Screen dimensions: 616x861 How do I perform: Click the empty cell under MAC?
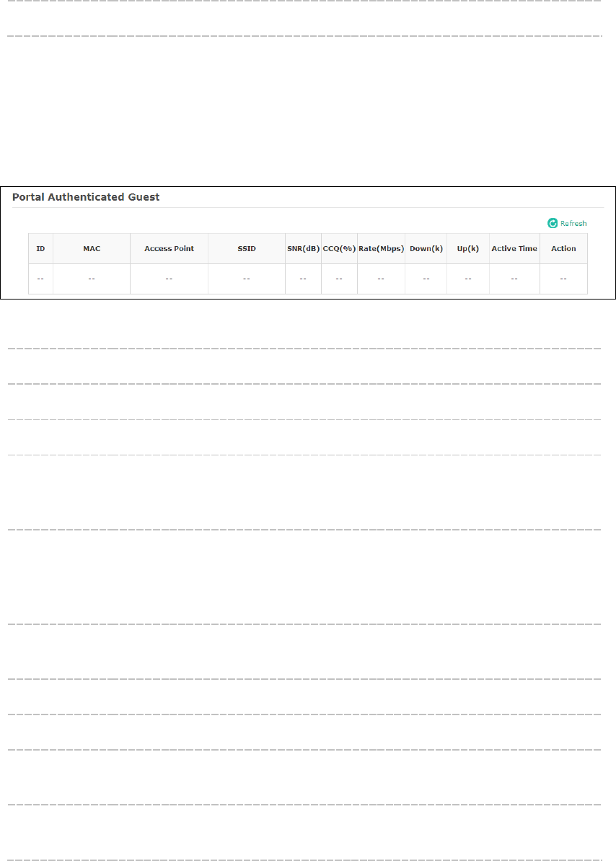pyautogui.click(x=92, y=279)
